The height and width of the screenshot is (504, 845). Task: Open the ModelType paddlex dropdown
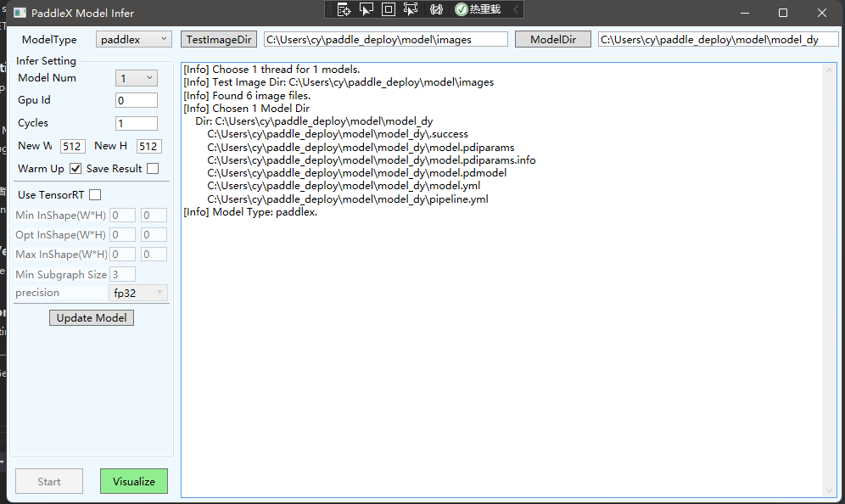(x=134, y=39)
